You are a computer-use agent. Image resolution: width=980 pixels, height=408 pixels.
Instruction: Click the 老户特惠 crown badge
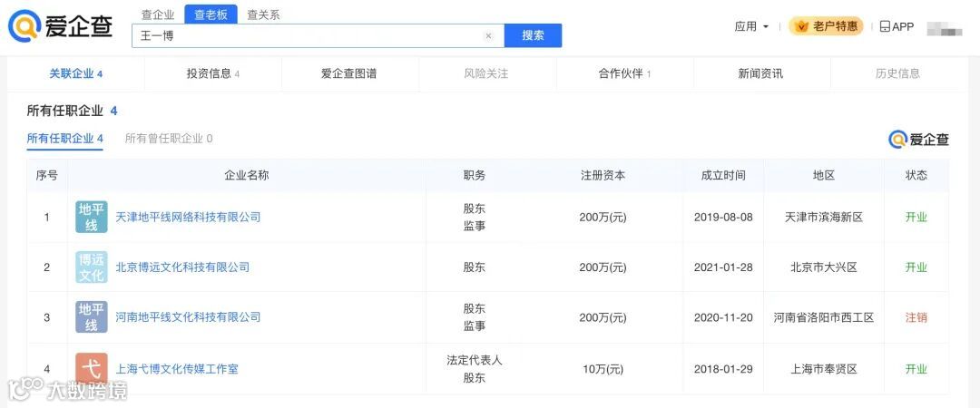coord(827,26)
